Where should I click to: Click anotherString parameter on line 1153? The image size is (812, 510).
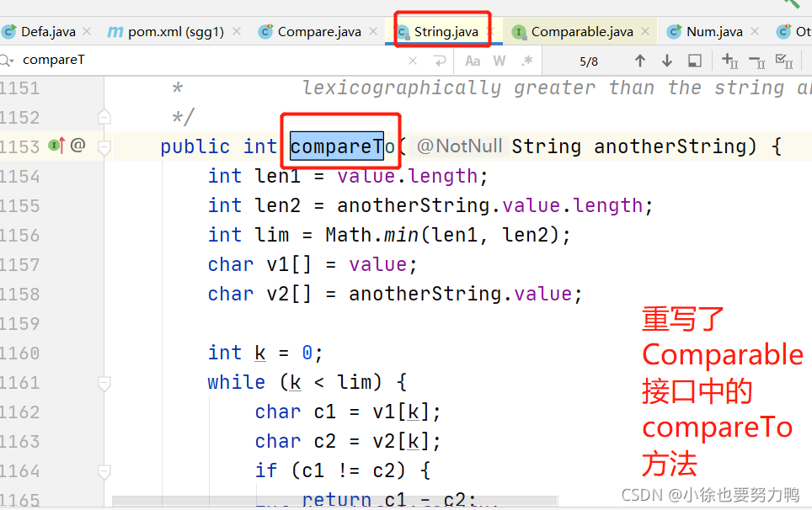pos(670,146)
